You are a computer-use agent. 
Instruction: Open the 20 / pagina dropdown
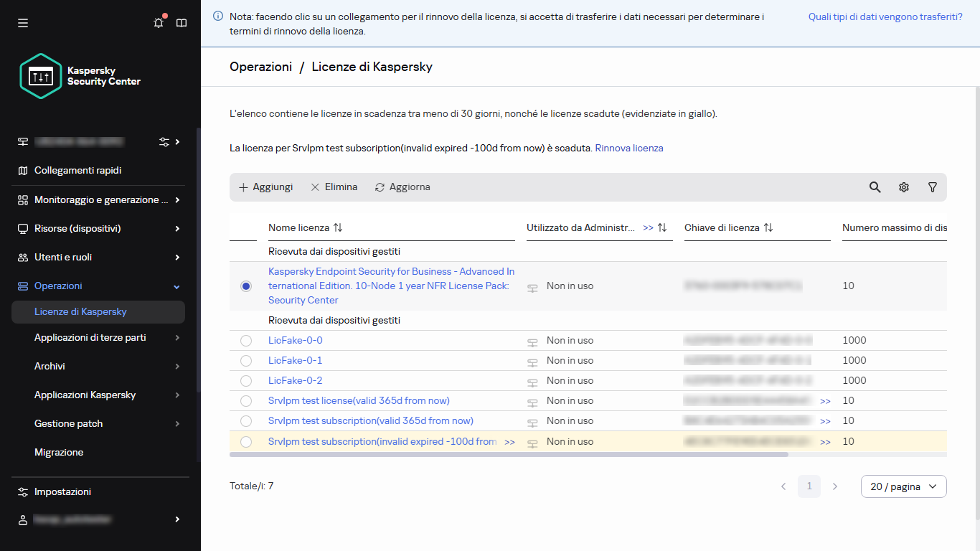[x=903, y=486]
